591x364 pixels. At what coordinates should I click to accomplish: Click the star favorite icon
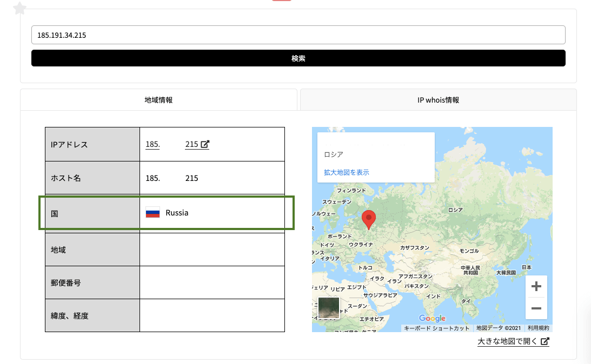pyautogui.click(x=19, y=8)
